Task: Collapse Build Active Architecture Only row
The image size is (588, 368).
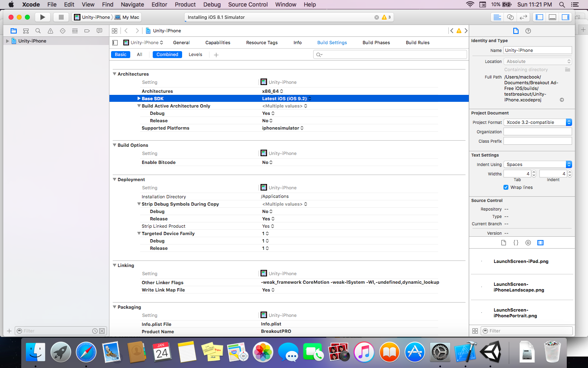Action: (x=139, y=106)
